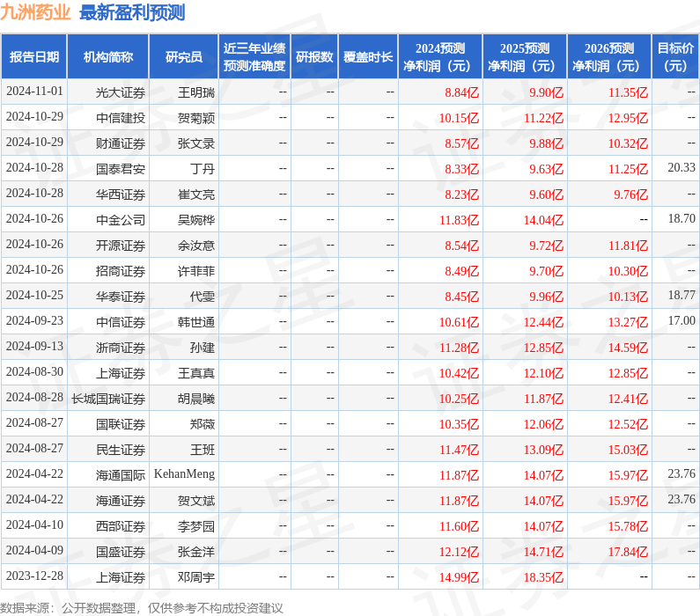Click the 近三年业绩预测准确度 header
The width and height of the screenshot is (700, 616).
254,57
